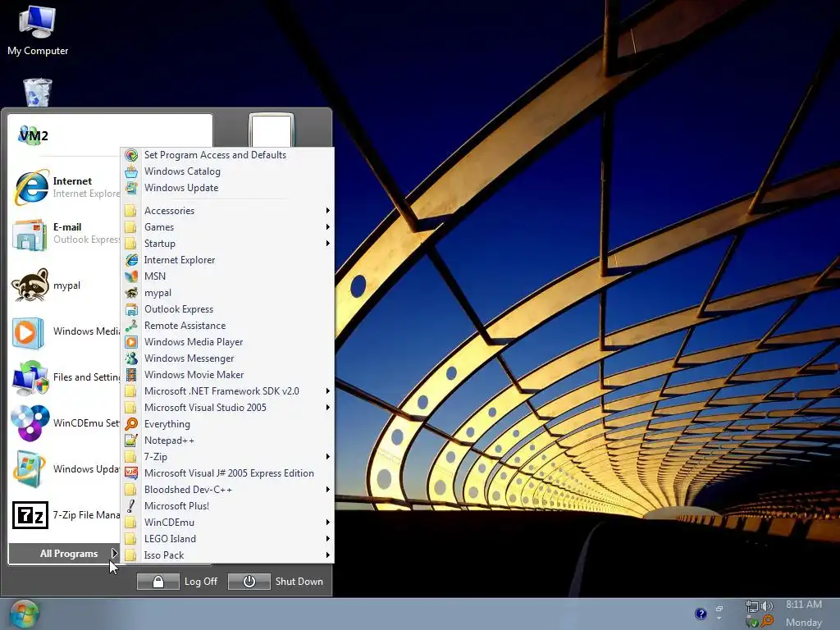The width and height of the screenshot is (840, 630).
Task: Click the volume speaker tray icon
Action: pyautogui.click(x=768, y=606)
